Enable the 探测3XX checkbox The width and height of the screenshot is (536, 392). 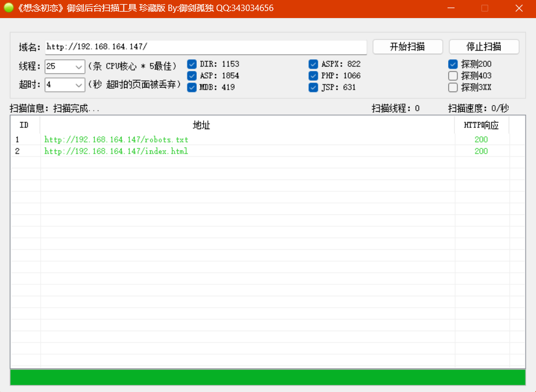point(453,87)
